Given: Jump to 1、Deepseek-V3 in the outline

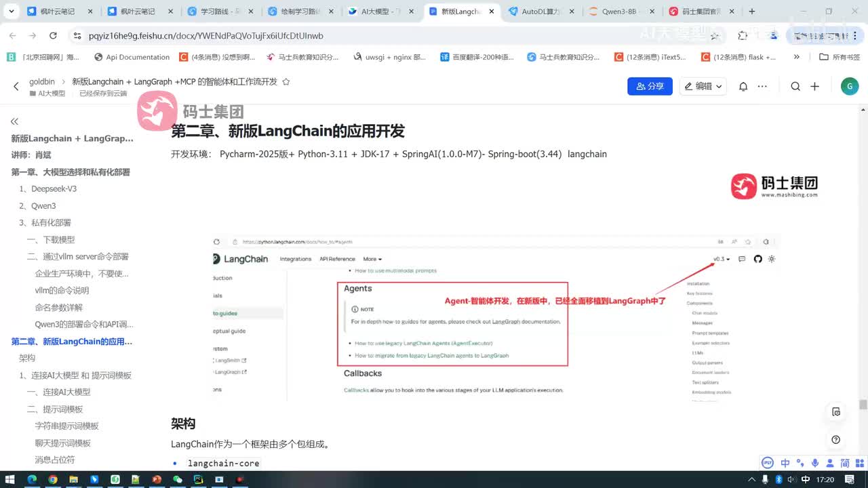Looking at the screenshot, I should tap(48, 188).
